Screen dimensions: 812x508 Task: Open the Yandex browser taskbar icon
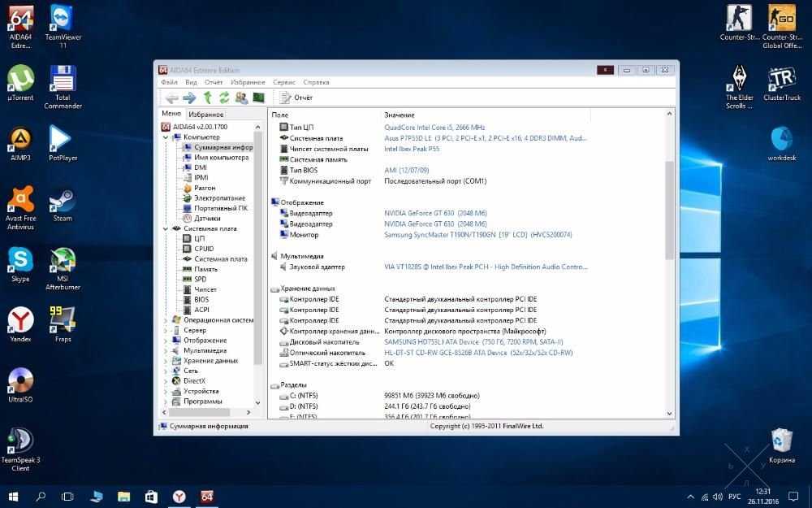coord(179,497)
